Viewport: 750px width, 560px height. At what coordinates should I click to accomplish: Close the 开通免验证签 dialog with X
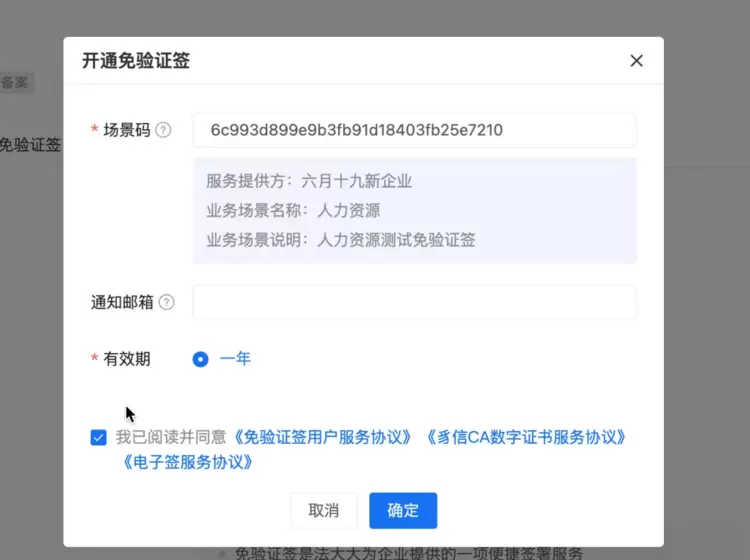(x=636, y=61)
